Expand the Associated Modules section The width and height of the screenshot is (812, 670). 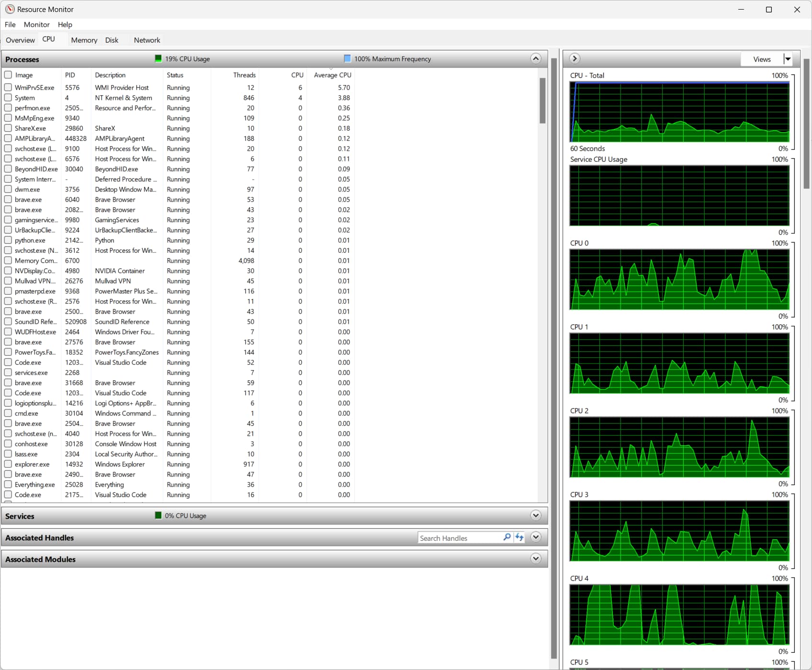point(536,558)
